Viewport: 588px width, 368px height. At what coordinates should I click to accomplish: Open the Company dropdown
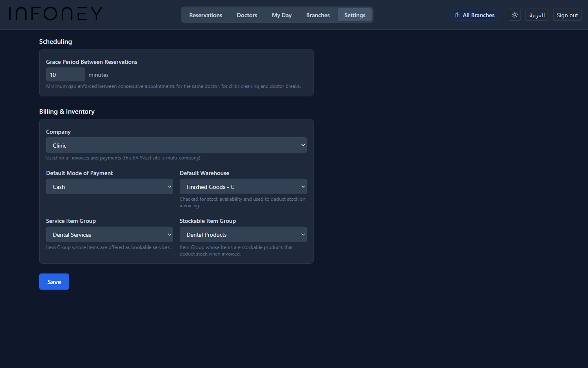tap(176, 145)
